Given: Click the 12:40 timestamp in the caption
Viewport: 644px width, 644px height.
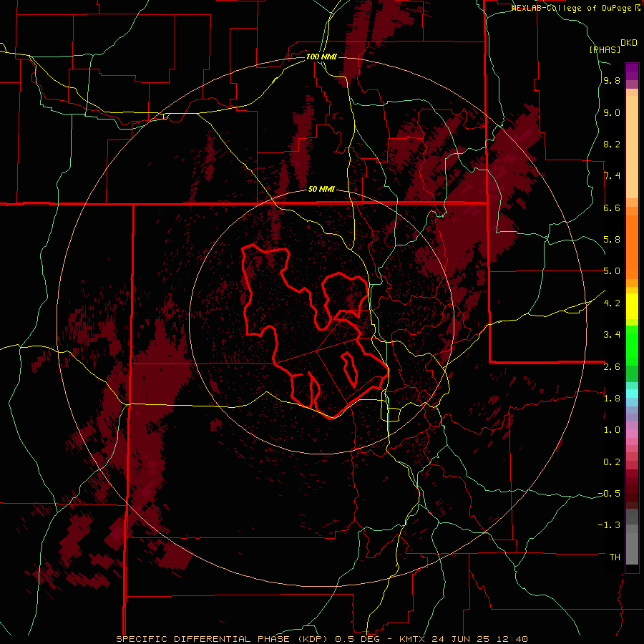Looking at the screenshot, I should [x=512, y=639].
